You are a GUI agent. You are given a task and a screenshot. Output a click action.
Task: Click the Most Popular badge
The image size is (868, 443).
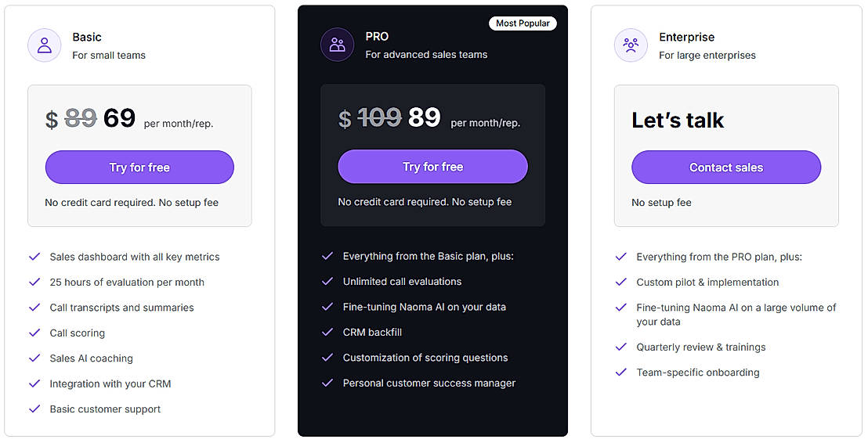point(523,23)
